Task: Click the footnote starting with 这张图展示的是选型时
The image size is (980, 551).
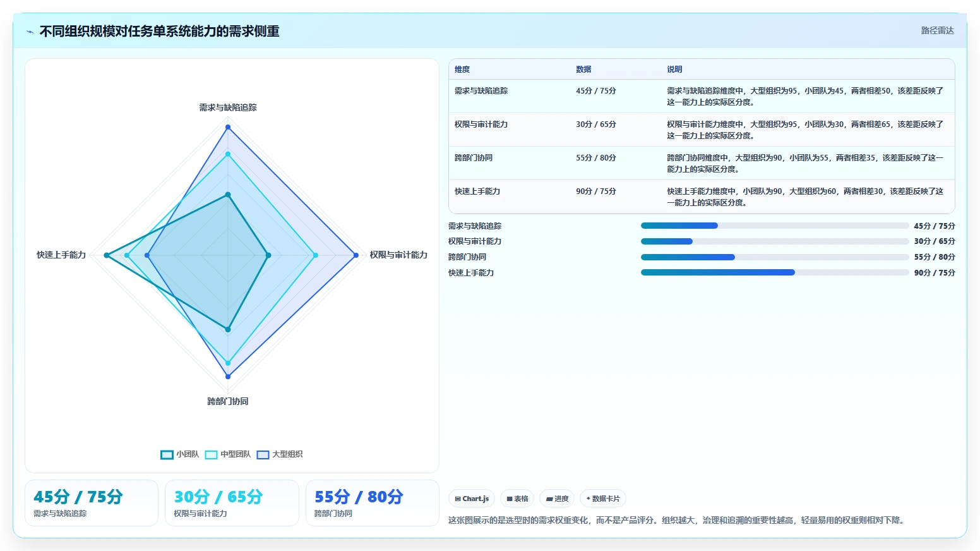Action: (678, 521)
